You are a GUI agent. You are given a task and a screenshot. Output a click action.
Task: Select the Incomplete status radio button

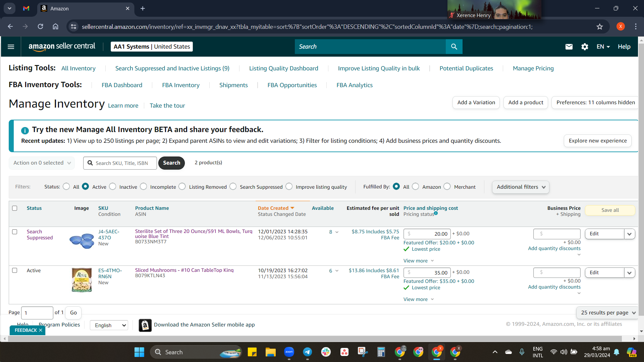point(144,186)
